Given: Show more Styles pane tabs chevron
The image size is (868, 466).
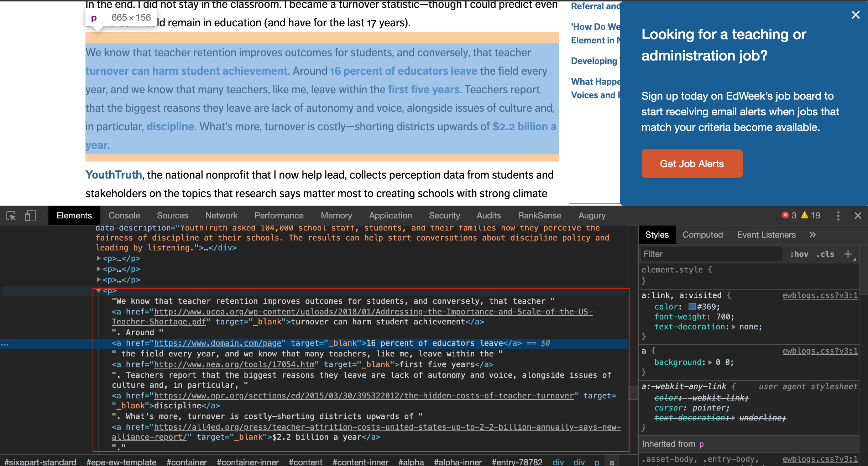Looking at the screenshot, I should tap(812, 235).
